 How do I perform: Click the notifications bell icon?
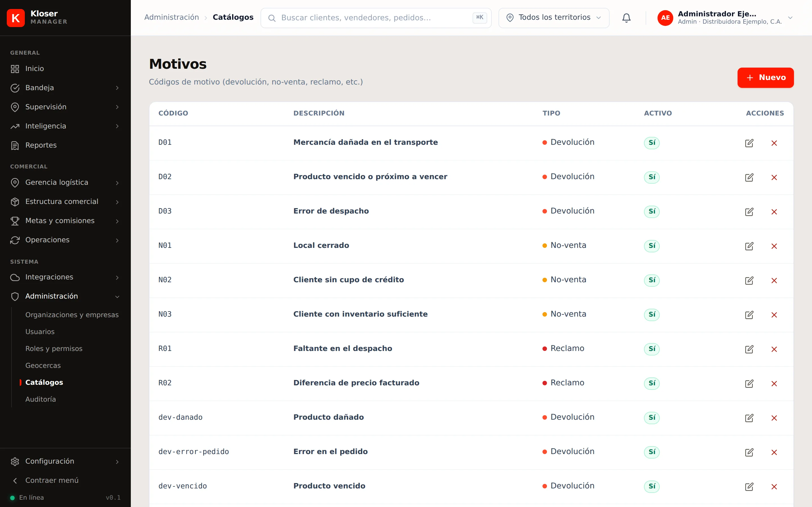[626, 18]
